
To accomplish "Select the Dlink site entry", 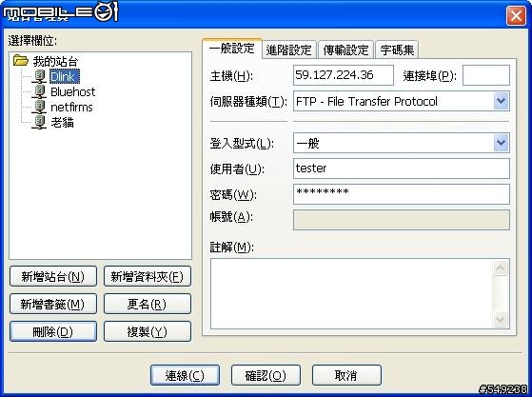I will coord(65,76).
